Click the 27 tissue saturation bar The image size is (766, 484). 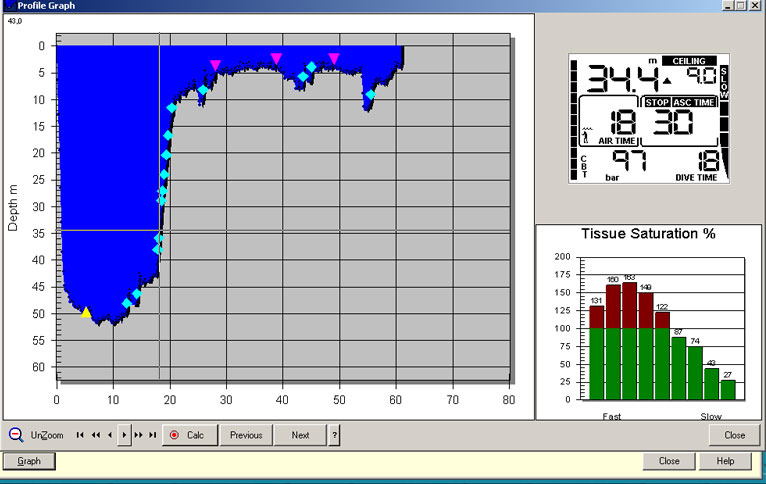[728, 390]
